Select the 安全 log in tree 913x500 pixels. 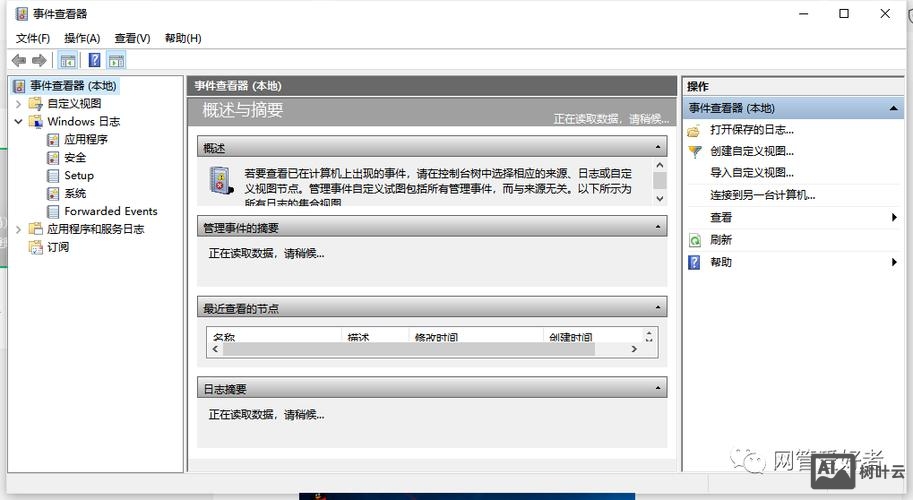[x=75, y=158]
